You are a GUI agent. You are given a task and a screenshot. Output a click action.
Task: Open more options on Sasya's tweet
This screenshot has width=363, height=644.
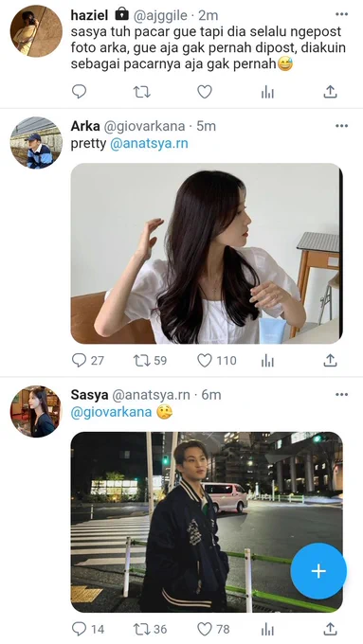[341, 395]
